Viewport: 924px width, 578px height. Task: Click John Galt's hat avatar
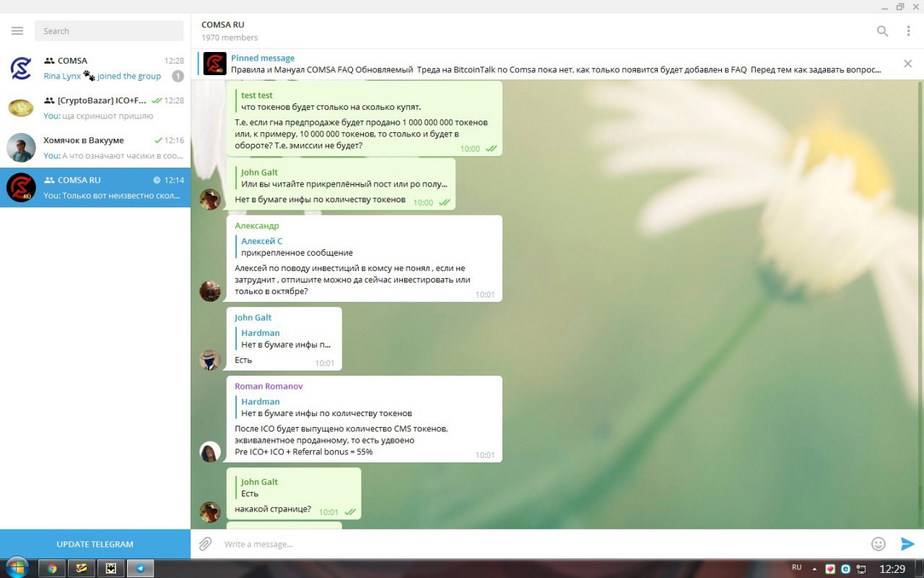210,360
